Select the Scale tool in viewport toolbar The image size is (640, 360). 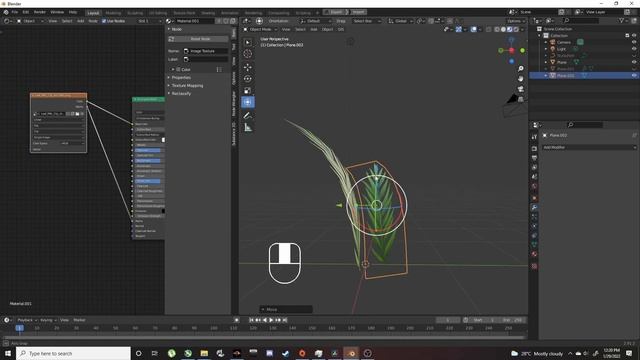(x=248, y=91)
